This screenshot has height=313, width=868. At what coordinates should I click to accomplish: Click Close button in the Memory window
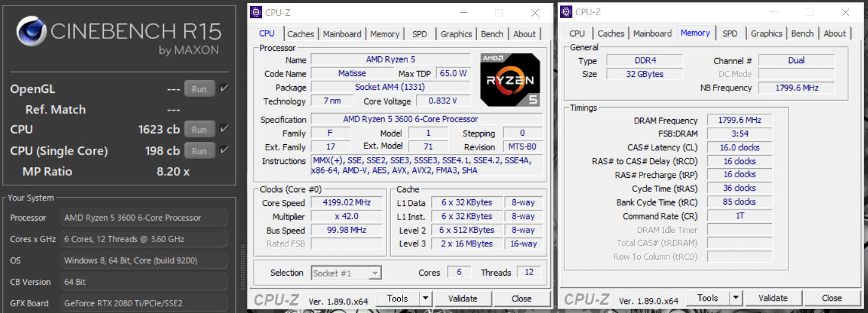[x=831, y=298]
